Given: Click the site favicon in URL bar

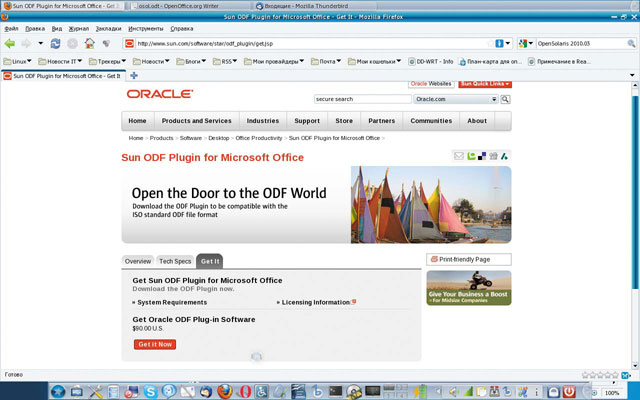Looking at the screenshot, I should click(129, 43).
